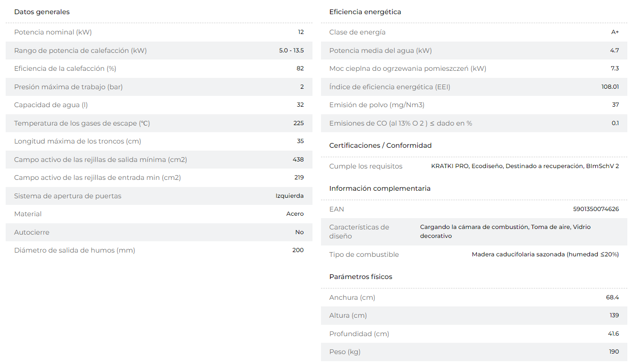633x364 pixels.
Task: Click the Características de diseño label
Action: click(359, 232)
